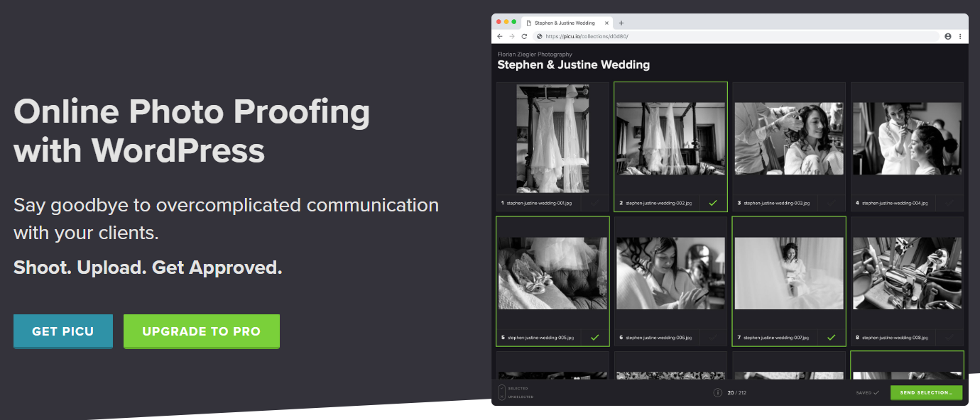Click the browser forward arrow

[511, 35]
